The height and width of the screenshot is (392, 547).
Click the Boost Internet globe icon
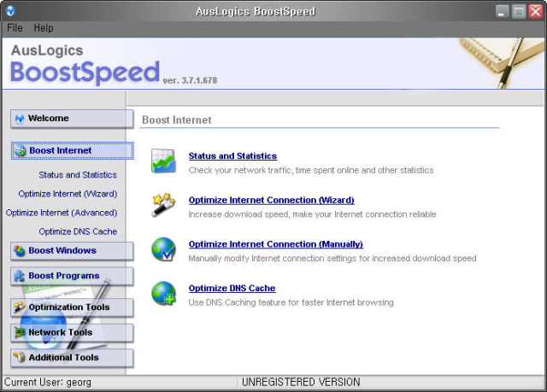tap(21, 151)
